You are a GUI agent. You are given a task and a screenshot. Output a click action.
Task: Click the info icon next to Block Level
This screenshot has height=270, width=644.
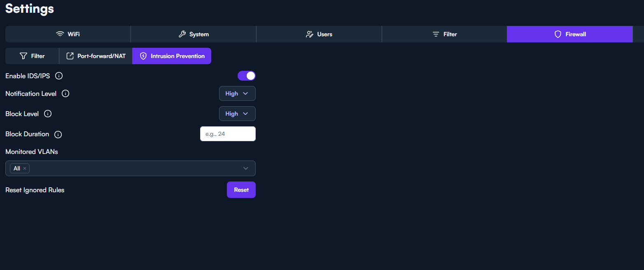[48, 114]
